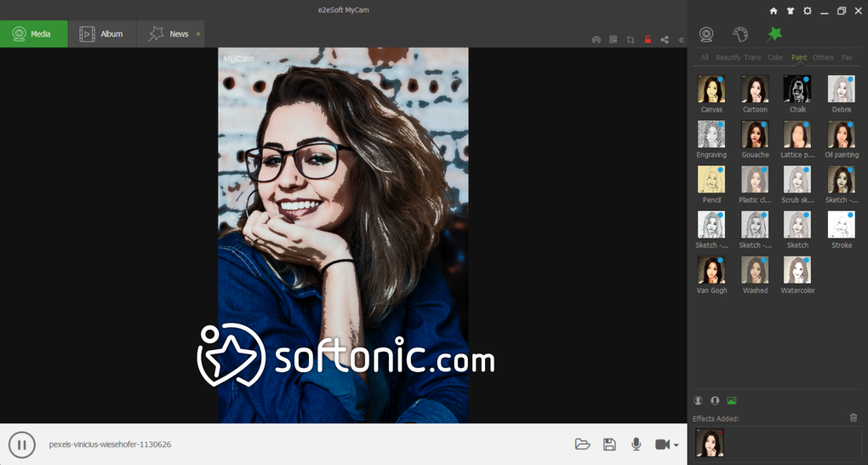
Task: Apply the Canvas effect
Action: pos(711,89)
